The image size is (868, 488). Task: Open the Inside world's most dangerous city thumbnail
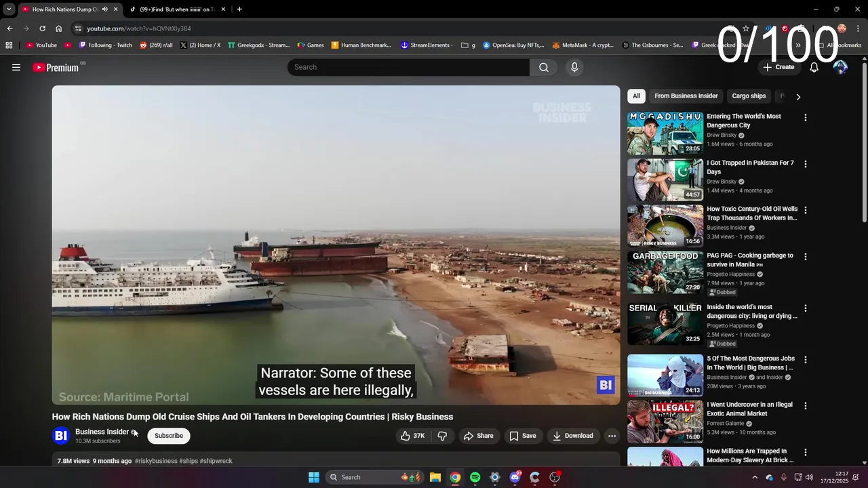(x=665, y=324)
